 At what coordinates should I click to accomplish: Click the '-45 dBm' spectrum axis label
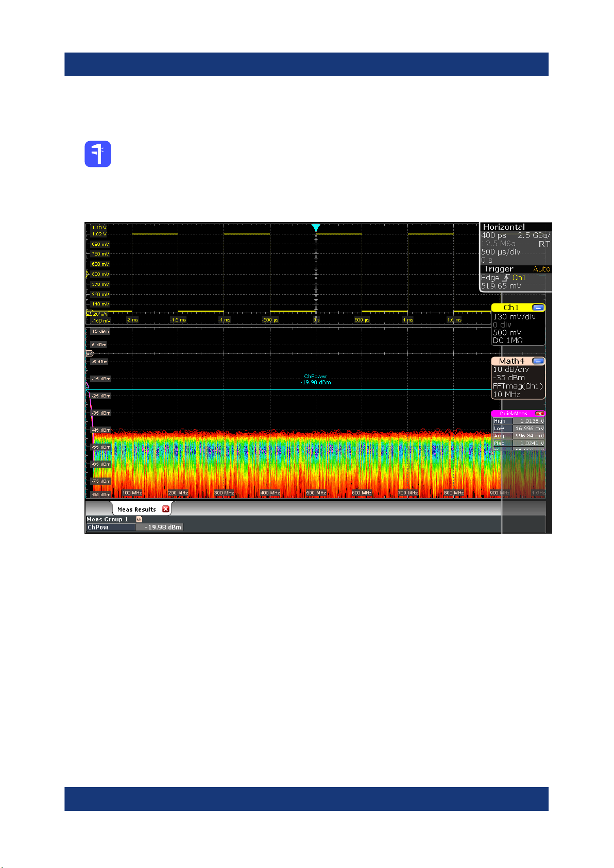(101, 430)
